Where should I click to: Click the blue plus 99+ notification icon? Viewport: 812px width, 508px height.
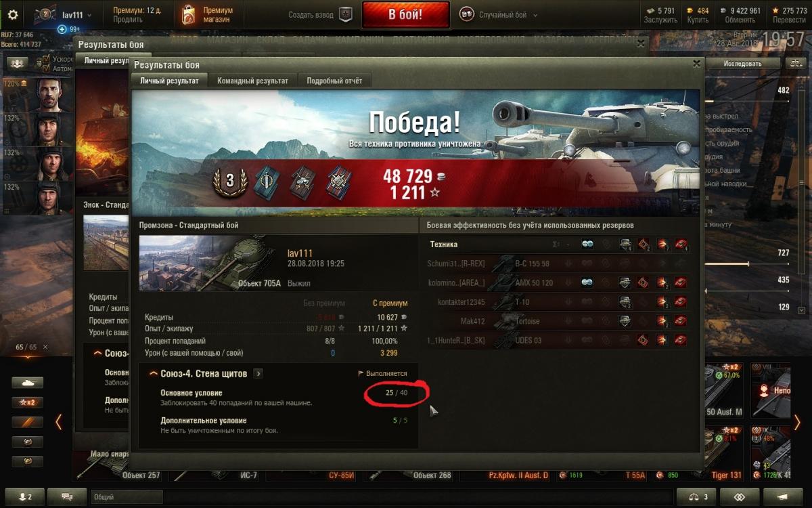pyautogui.click(x=62, y=29)
